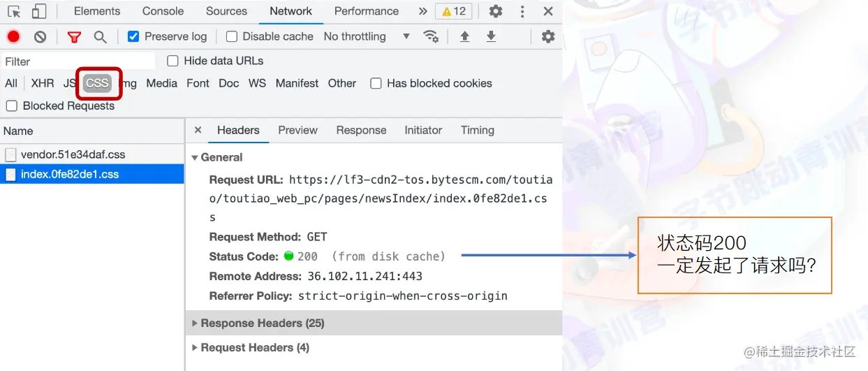
Task: Toggle the red filter funnel icon
Action: click(x=74, y=37)
